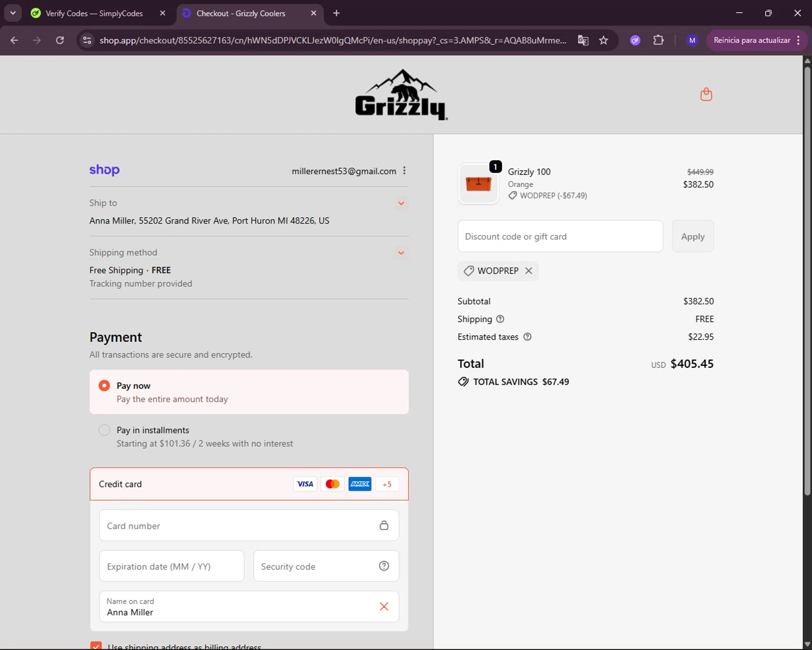Open the Extensions puzzle menu

pos(658,40)
